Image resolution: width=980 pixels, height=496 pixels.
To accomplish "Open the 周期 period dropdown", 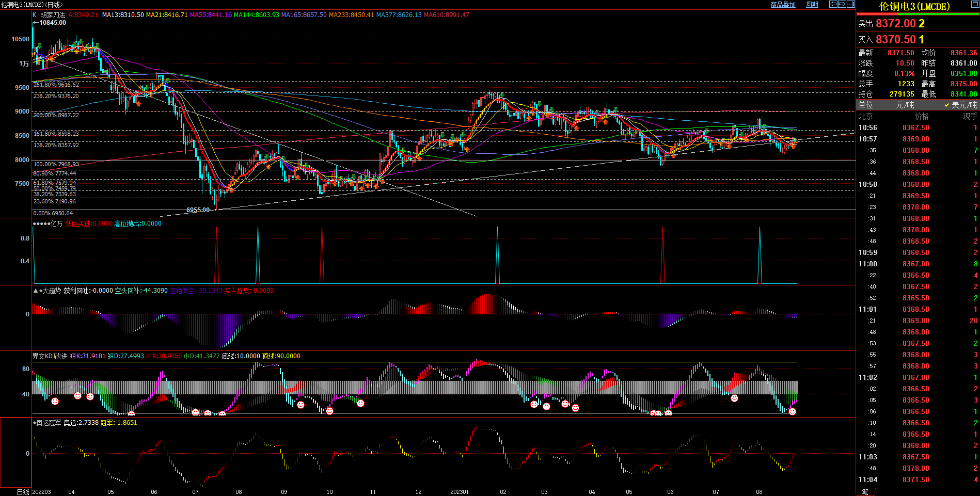I will pos(812,5).
